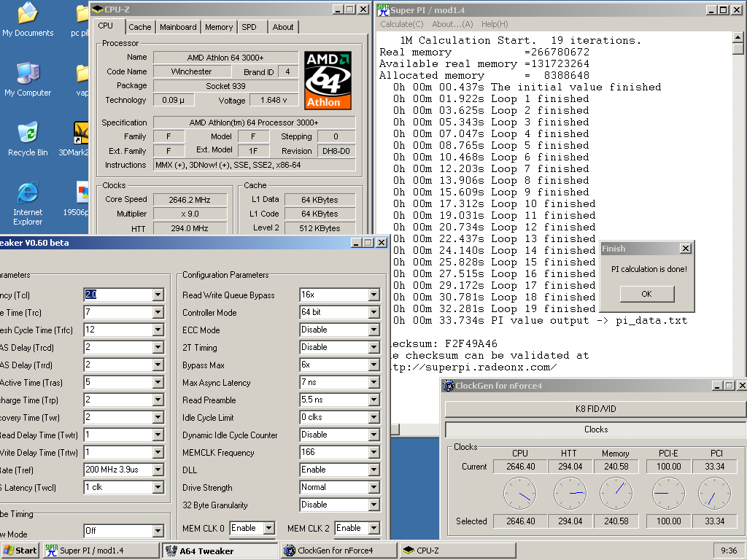
Task: Click the Memory clock dial gauge
Action: (x=616, y=494)
